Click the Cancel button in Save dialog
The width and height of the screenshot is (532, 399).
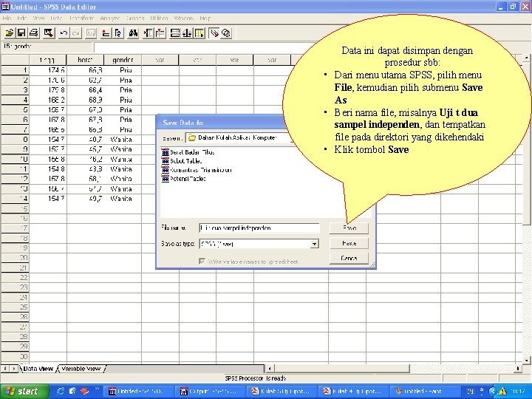(349, 258)
